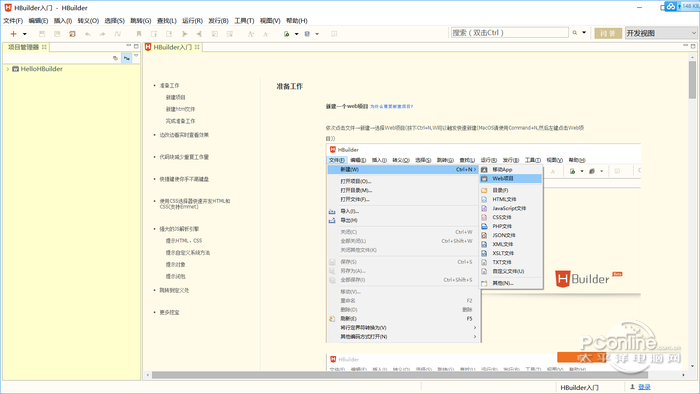Go to the 边改边看实时查看效果 outline link
The image size is (700, 394).
pyautogui.click(x=184, y=135)
